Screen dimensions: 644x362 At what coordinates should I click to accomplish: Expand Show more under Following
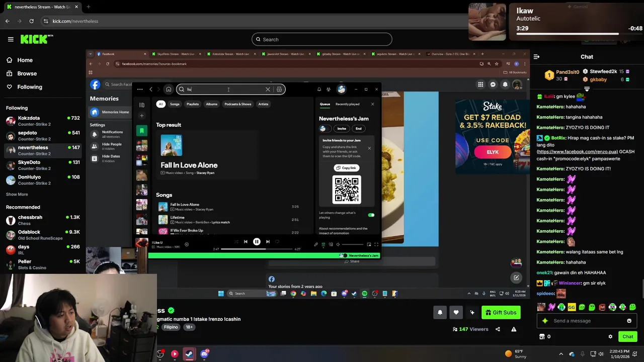tap(17, 194)
